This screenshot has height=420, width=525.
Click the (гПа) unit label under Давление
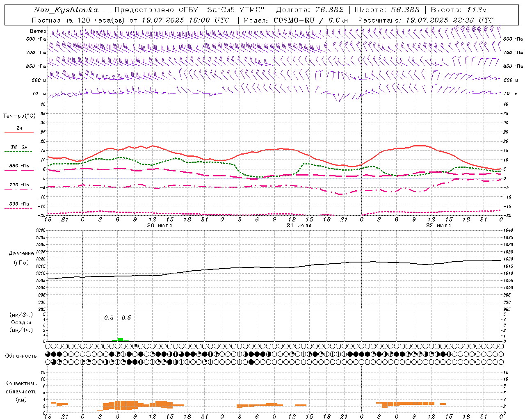pos(21,263)
